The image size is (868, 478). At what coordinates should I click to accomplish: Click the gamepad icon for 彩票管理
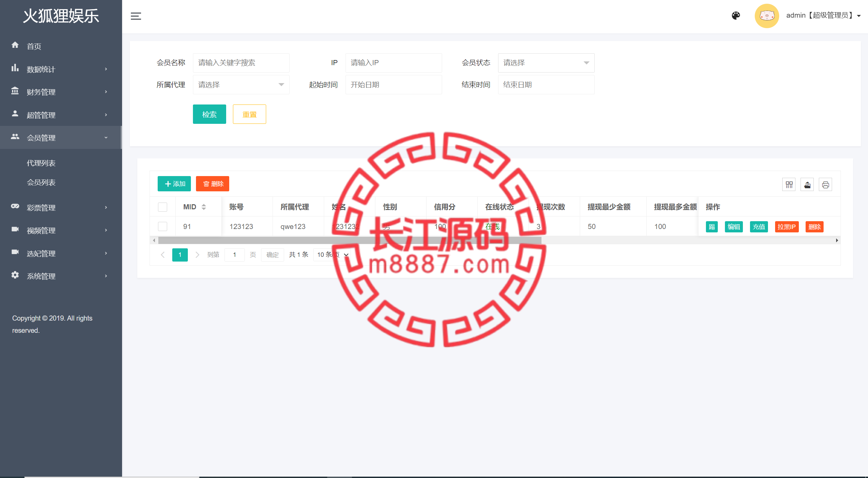[x=15, y=206]
